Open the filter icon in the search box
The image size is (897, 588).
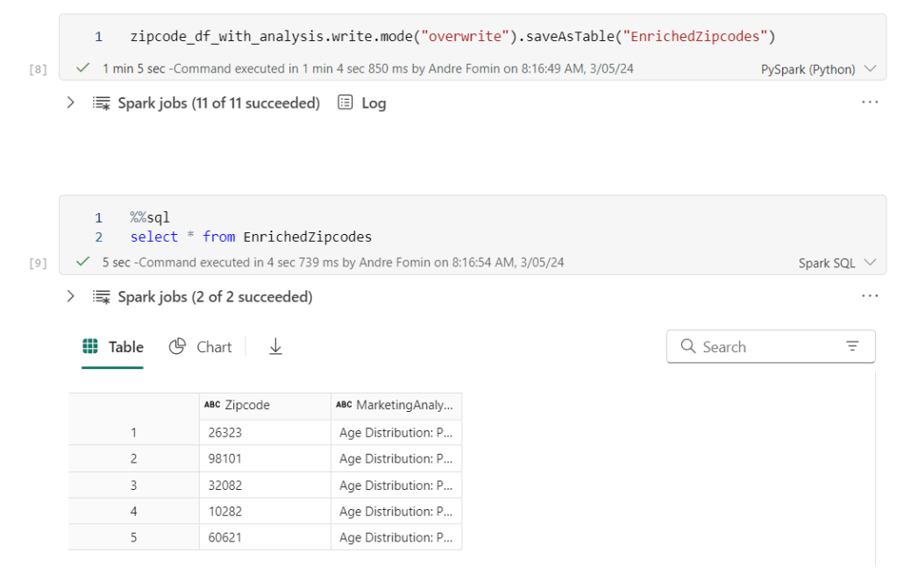(851, 346)
